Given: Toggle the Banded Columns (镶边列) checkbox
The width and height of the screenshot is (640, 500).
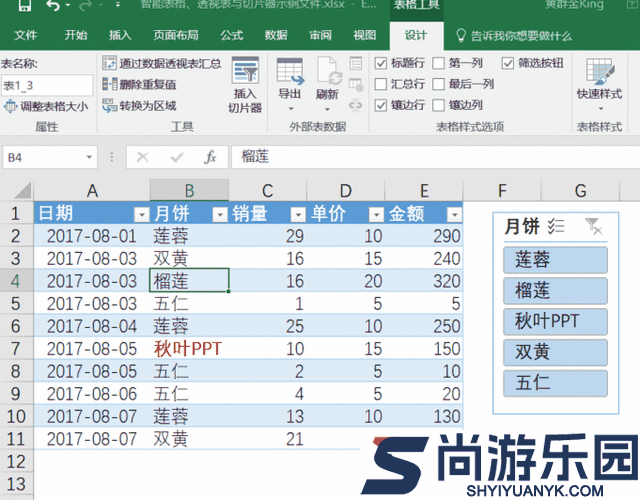Looking at the screenshot, I should tap(438, 105).
